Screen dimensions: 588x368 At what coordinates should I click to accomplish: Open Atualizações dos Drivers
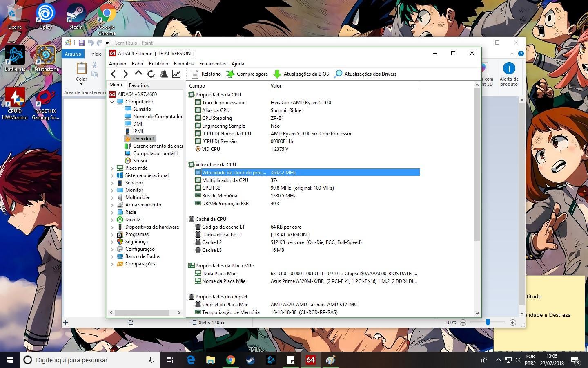(365, 74)
